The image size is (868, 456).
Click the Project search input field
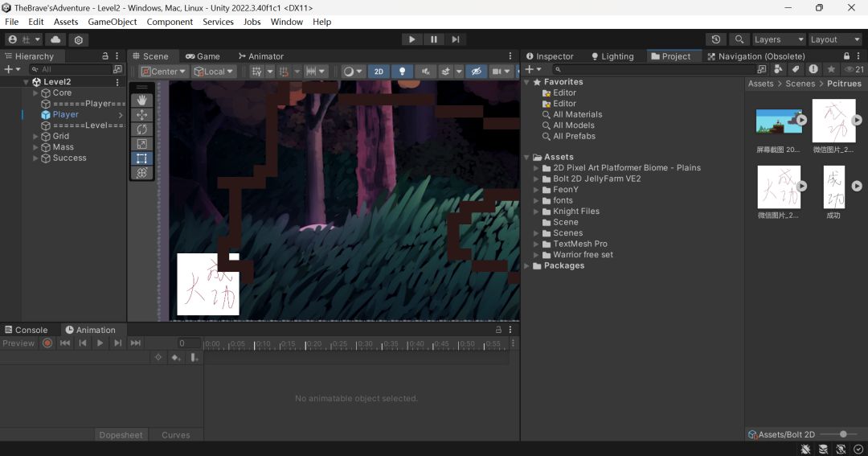click(653, 69)
